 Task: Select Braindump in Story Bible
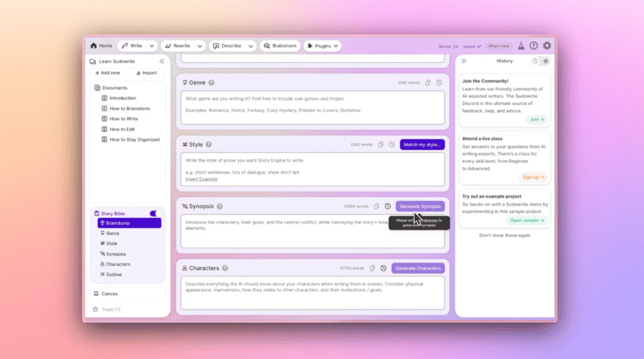tap(130, 223)
